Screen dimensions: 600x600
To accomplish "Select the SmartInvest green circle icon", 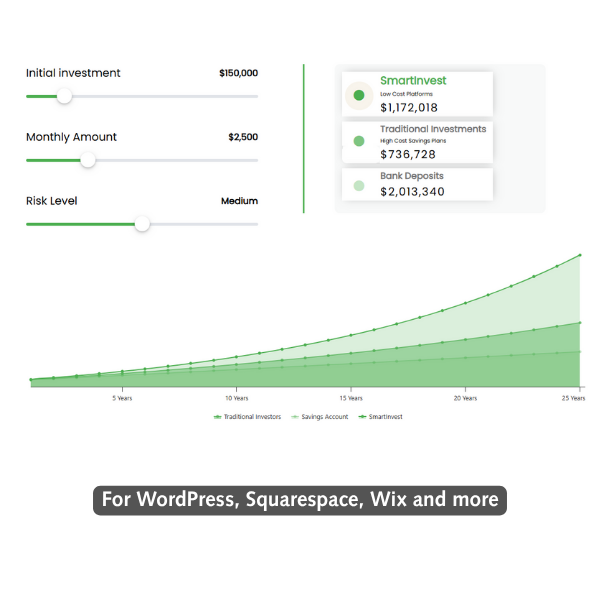I will [x=359, y=95].
